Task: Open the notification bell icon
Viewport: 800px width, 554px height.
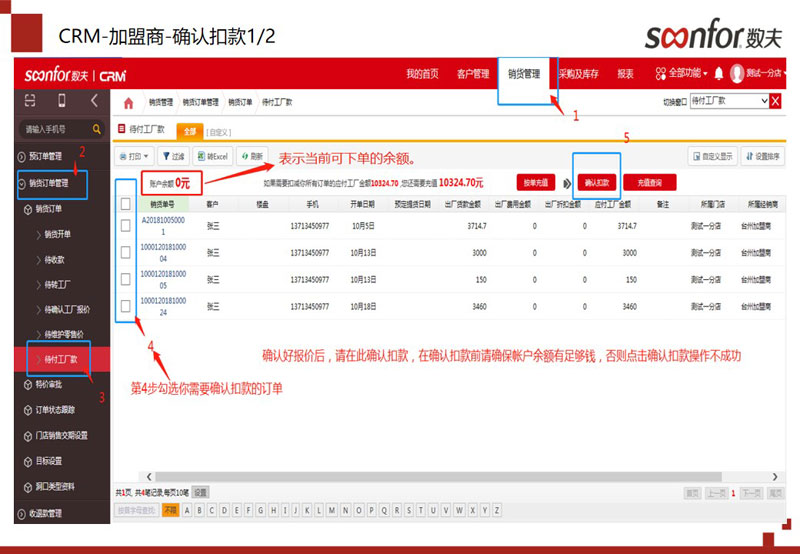Action: [x=718, y=73]
